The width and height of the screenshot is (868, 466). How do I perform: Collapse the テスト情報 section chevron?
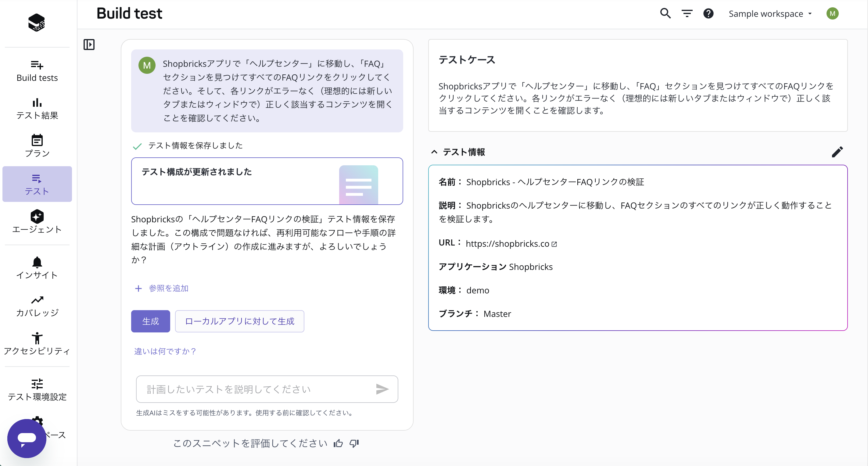[x=434, y=152]
